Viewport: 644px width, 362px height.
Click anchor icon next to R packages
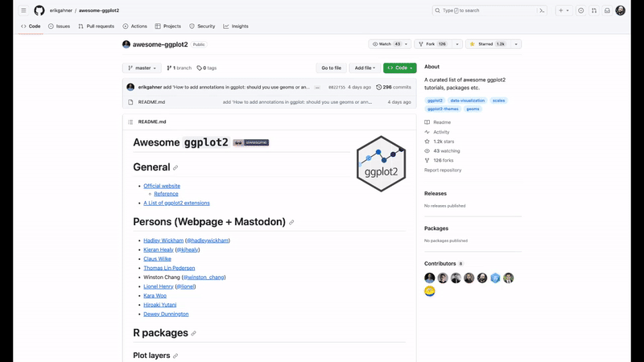[194, 333]
